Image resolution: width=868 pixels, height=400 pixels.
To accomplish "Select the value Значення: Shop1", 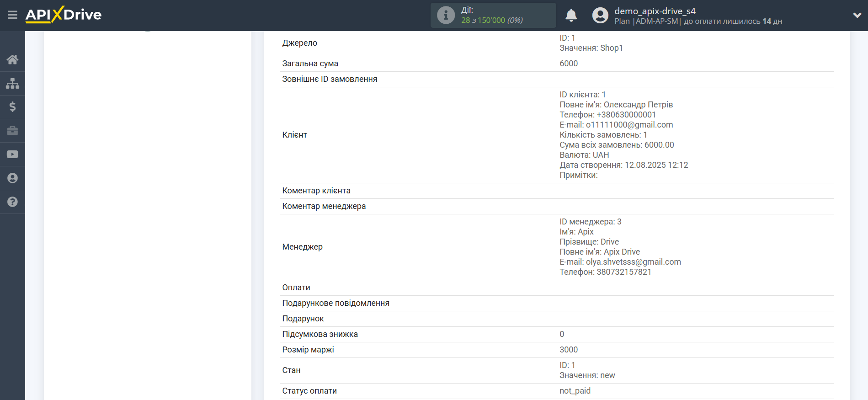I will (x=591, y=48).
